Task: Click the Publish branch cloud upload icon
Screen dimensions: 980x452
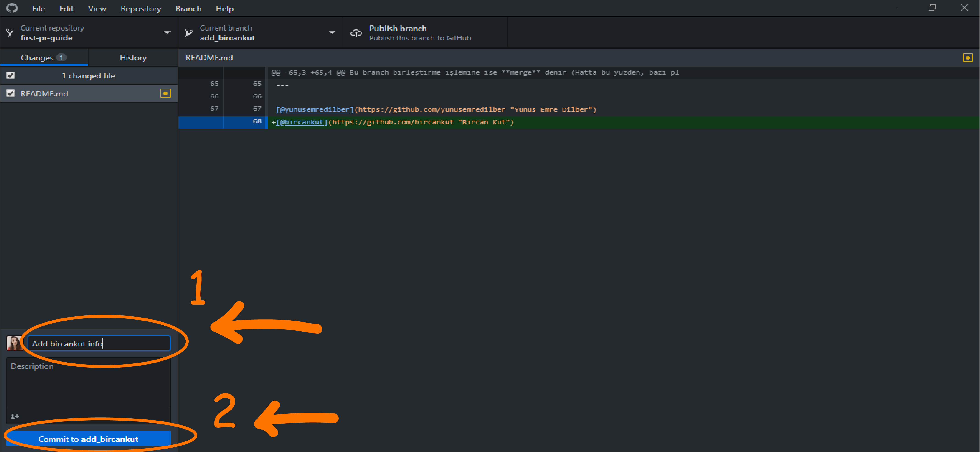Action: 356,33
